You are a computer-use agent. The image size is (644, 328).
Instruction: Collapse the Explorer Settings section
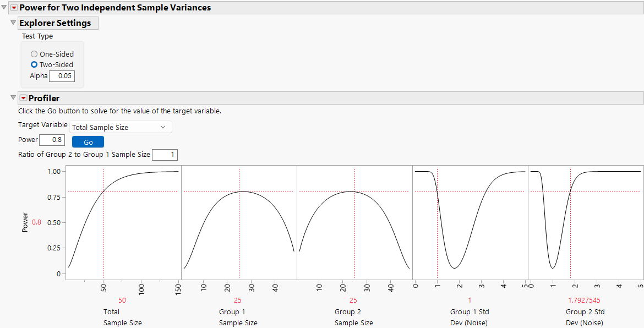[x=13, y=23]
